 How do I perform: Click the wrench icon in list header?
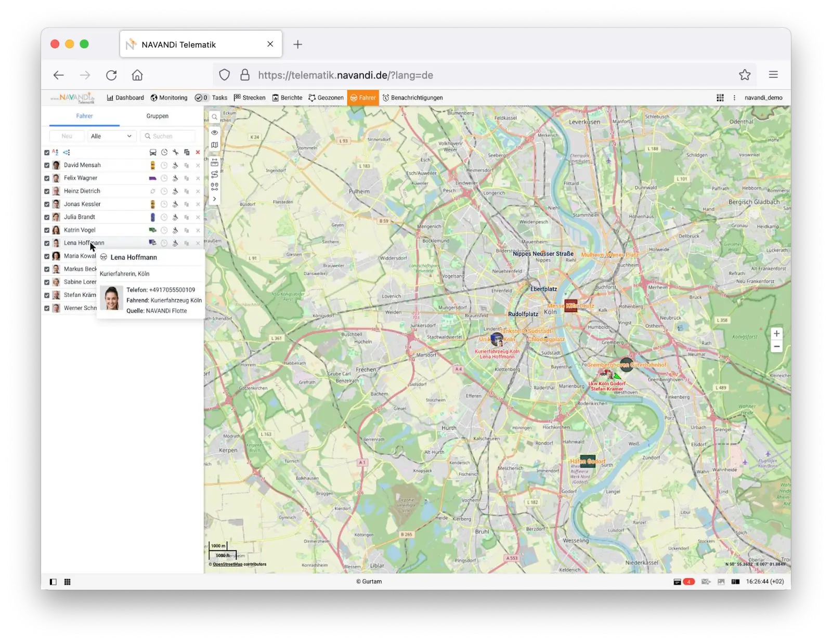pos(175,152)
